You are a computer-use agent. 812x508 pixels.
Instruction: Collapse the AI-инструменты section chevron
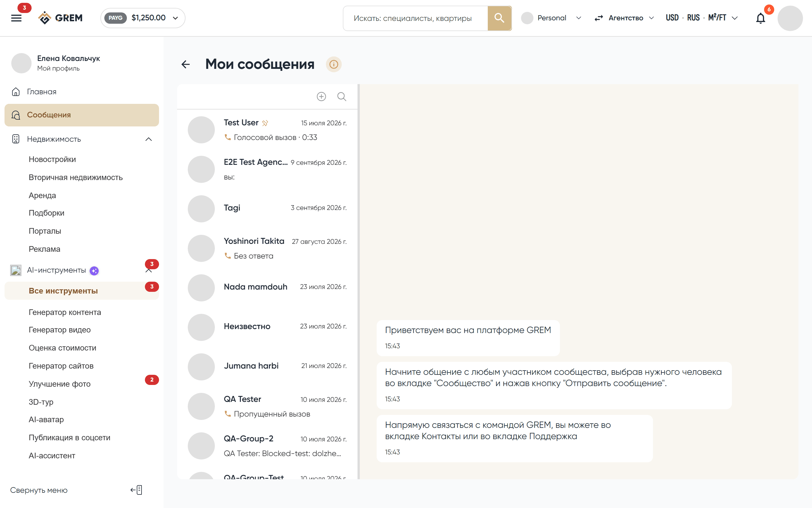pos(149,271)
